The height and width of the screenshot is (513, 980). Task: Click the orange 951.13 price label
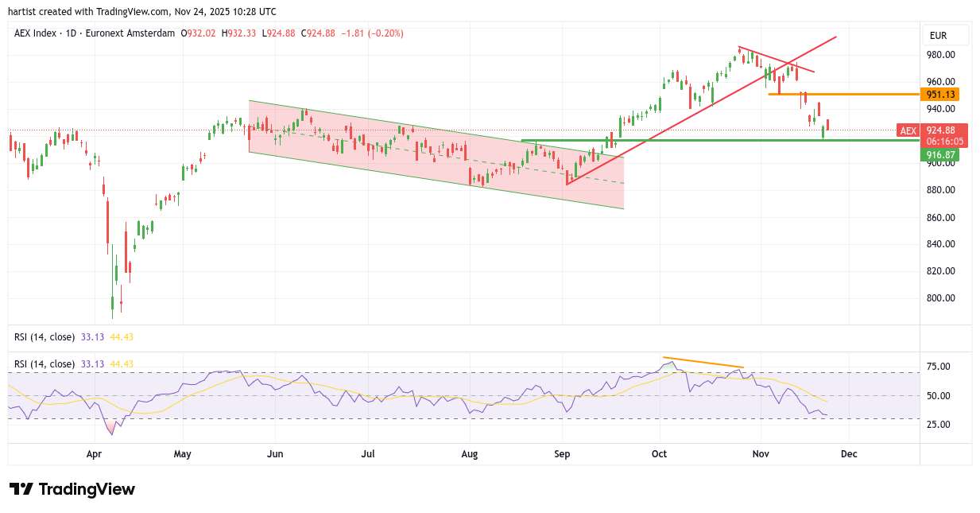tap(939, 95)
